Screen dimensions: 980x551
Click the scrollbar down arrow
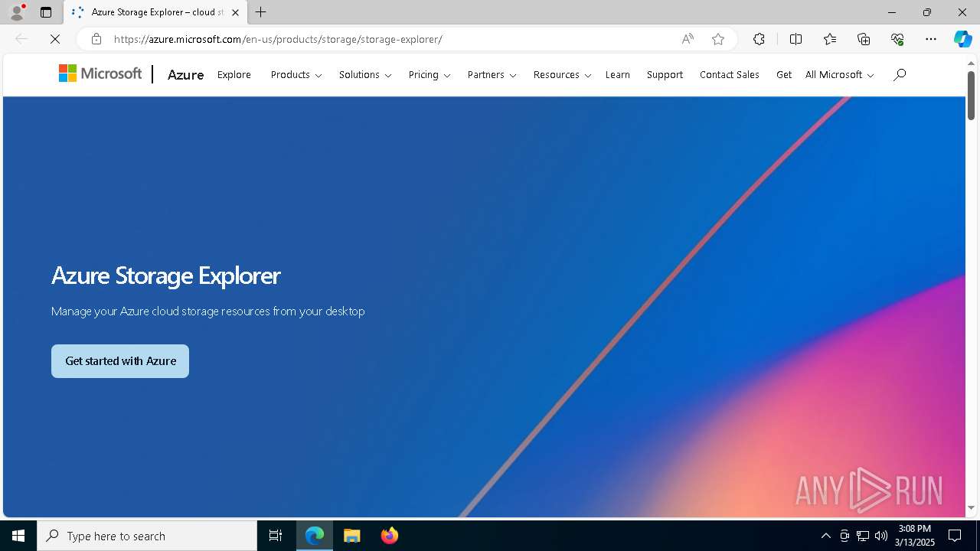tap(971, 507)
